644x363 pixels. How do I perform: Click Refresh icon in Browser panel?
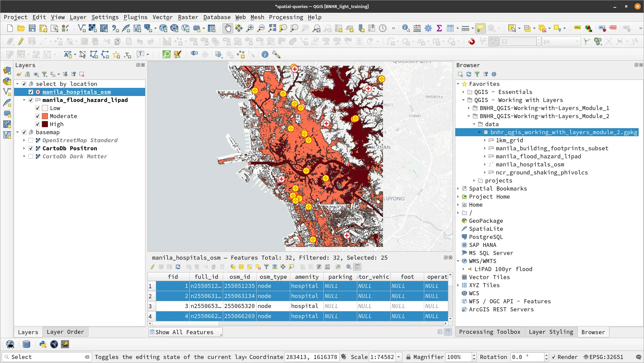pos(469,74)
